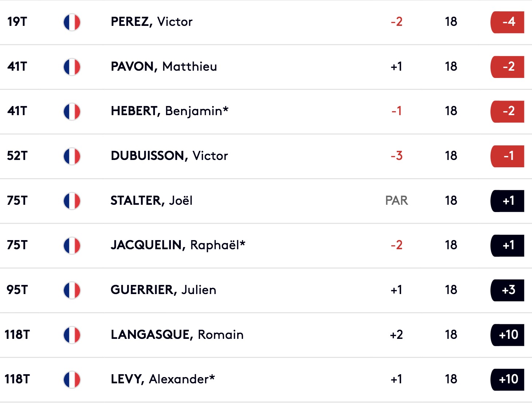This screenshot has height=403, width=532.
Task: Click the French flag next to LANGASQUE, Romain
Action: 72,335
